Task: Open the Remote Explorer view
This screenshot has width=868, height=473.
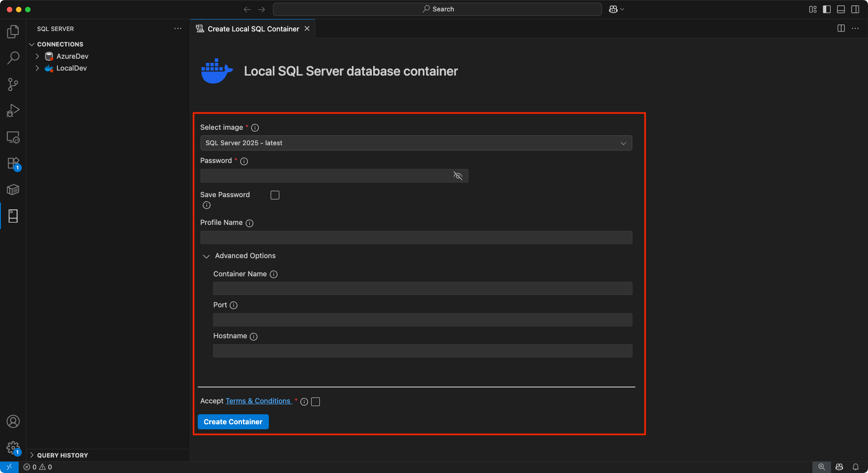Action: pos(13,137)
